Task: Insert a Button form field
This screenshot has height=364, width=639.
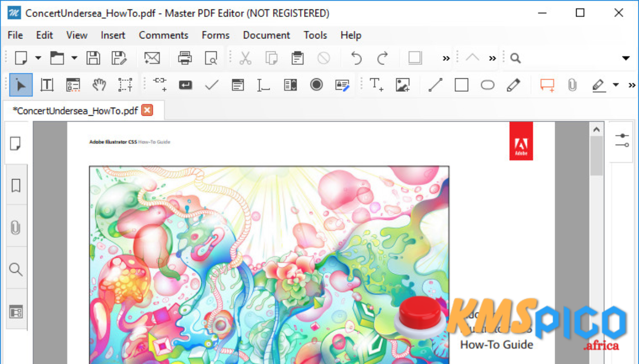Action: 186,85
